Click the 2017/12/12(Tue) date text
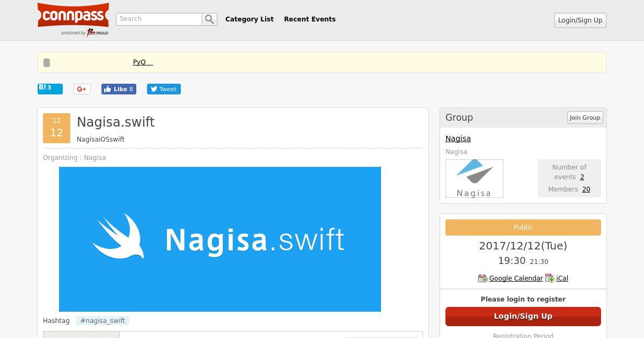This screenshot has width=644, height=338. pyautogui.click(x=523, y=246)
